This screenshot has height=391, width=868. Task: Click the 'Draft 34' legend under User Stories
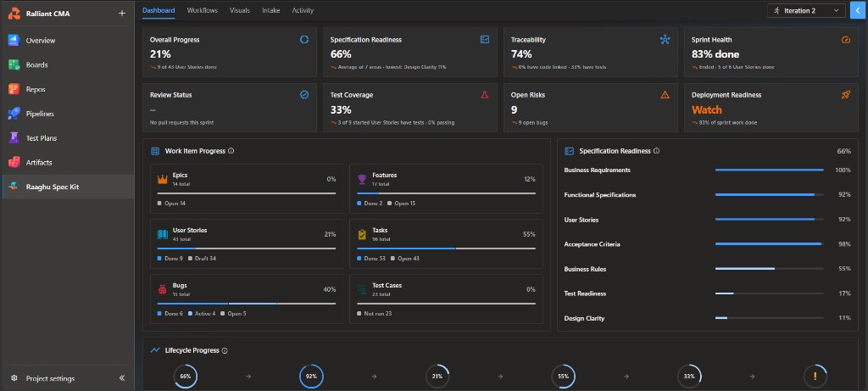202,258
